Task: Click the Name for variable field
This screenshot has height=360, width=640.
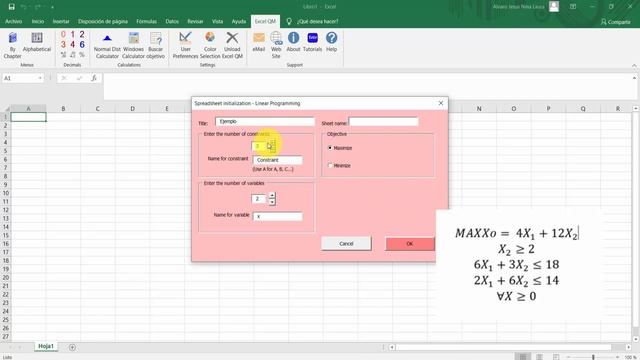Action: tap(278, 216)
